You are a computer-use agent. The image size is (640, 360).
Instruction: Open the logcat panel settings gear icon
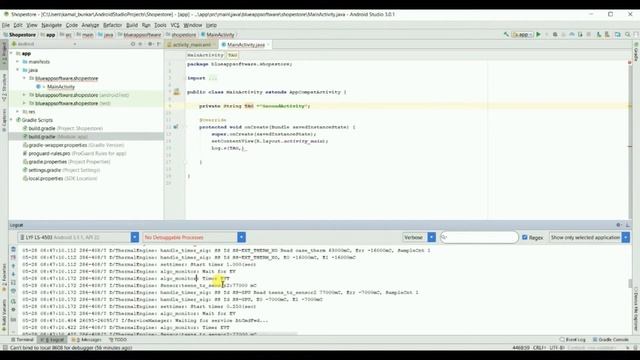point(618,225)
